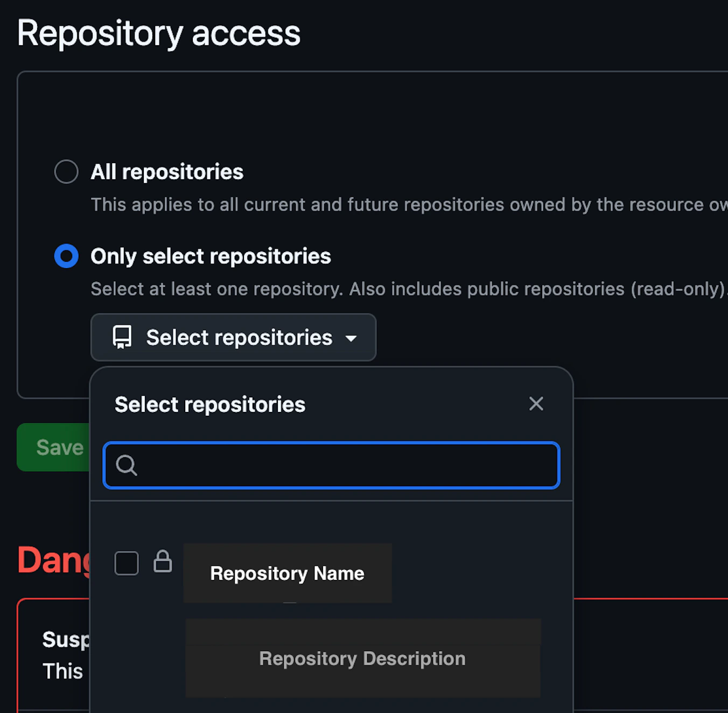
Task: Check the checkbox next to the repository name
Action: coord(126,563)
